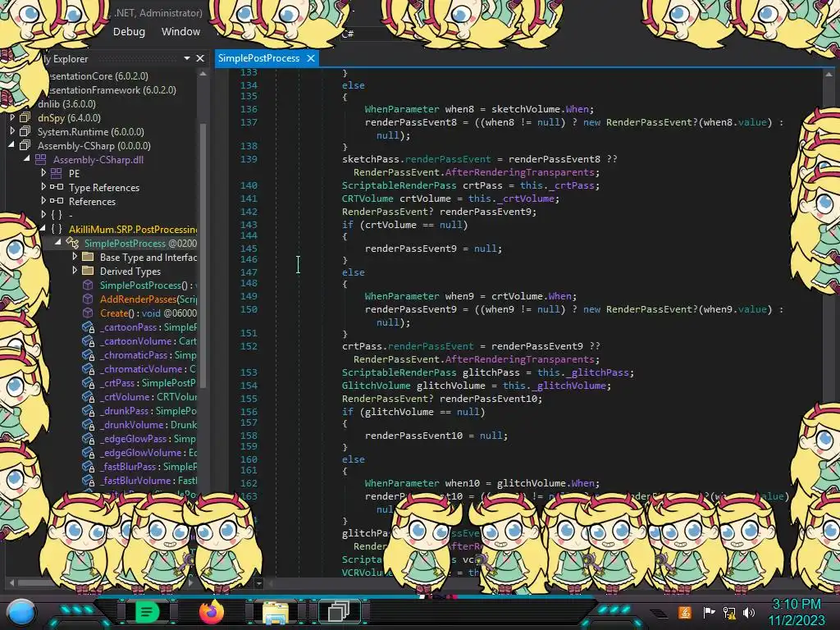
Task: Click the Derived Types folder icon
Action: pos(88,271)
